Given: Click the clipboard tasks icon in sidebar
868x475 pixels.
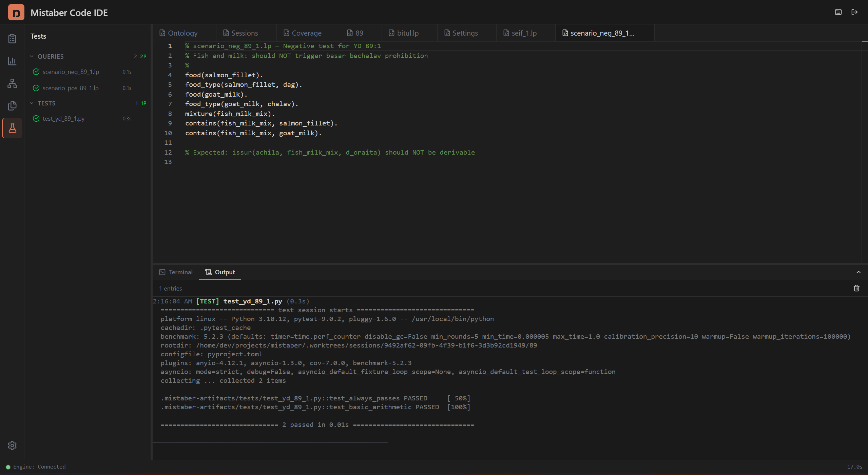Looking at the screenshot, I should point(12,39).
